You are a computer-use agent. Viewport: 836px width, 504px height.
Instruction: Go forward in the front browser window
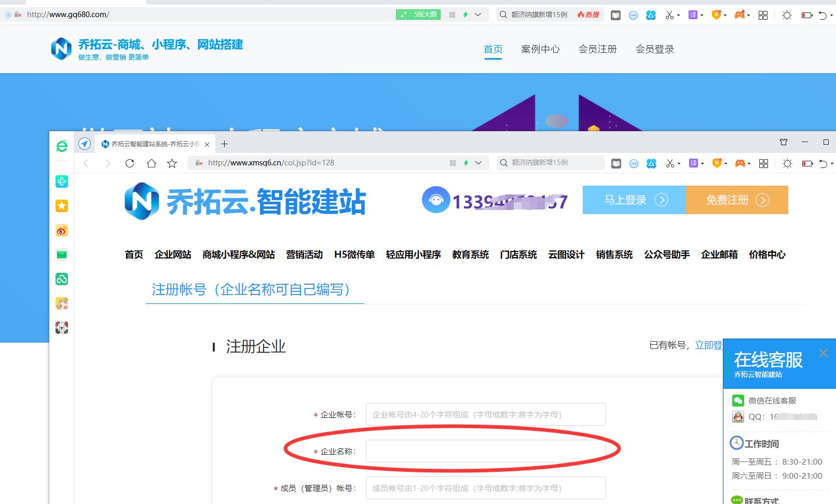coord(107,163)
